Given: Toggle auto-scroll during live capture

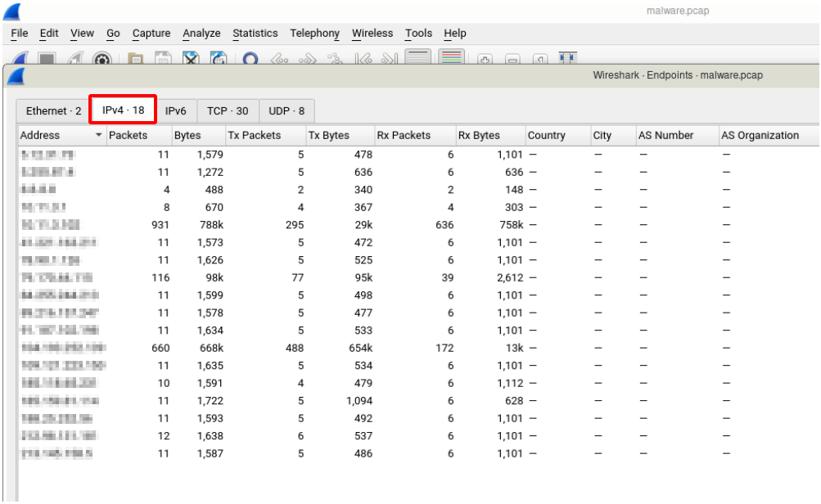Looking at the screenshot, I should tap(417, 56).
